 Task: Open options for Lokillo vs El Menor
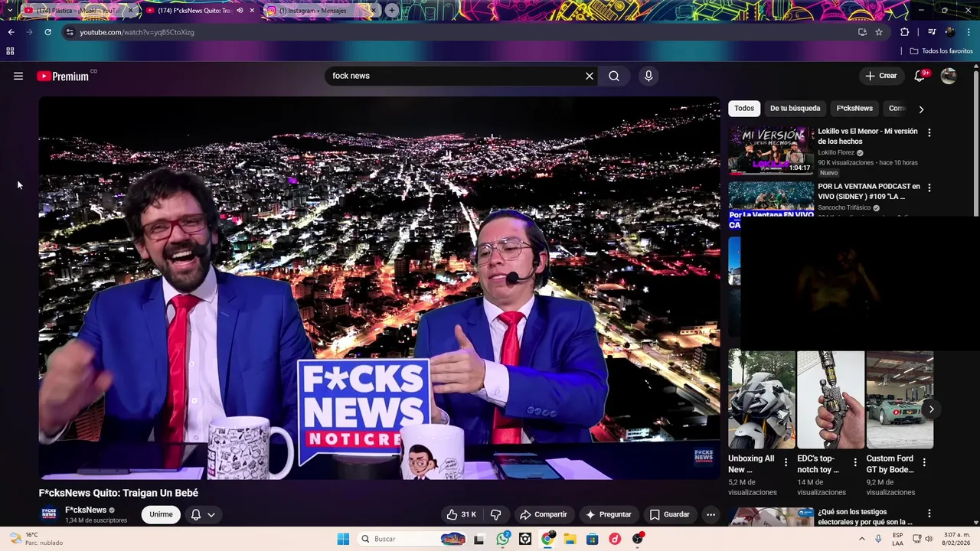[929, 132]
